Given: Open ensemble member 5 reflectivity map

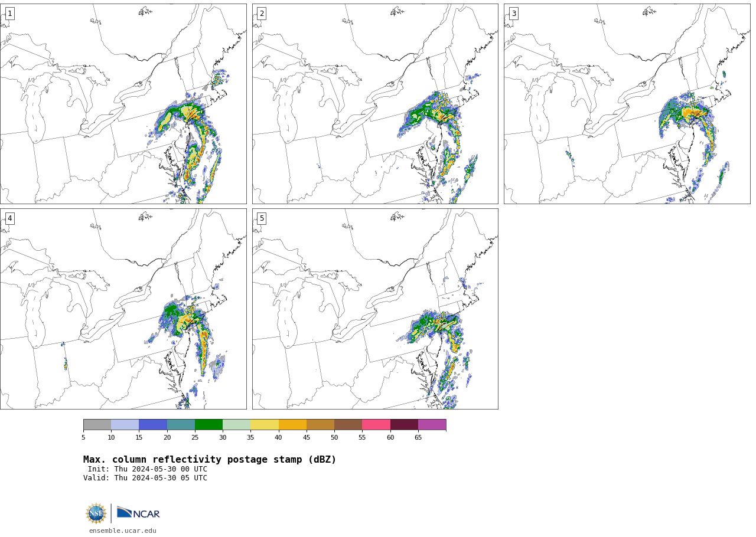Looking at the screenshot, I should [375, 309].
